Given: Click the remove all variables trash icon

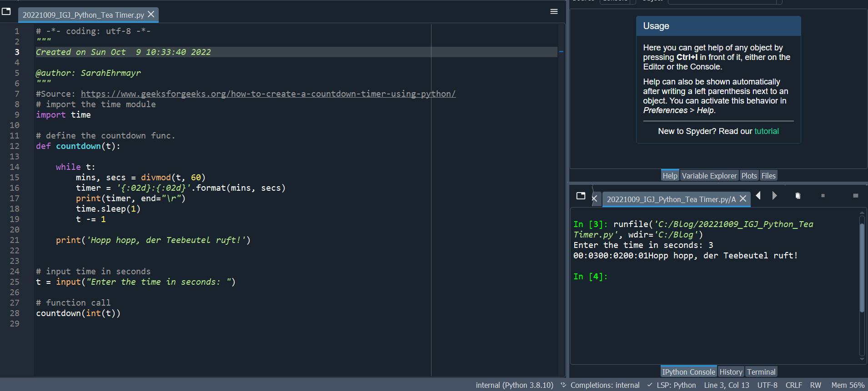Looking at the screenshot, I should click(798, 196).
